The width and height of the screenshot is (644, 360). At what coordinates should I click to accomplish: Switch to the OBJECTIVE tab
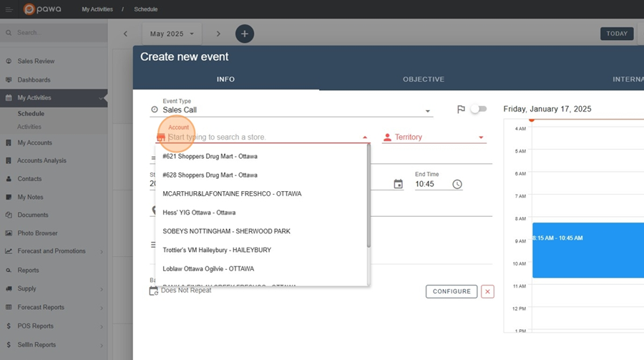[424, 79]
